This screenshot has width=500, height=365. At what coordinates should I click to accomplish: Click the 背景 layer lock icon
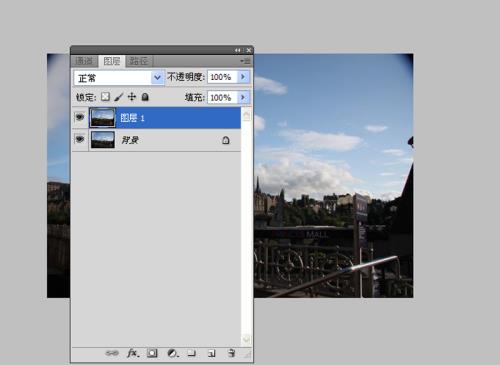pyautogui.click(x=226, y=140)
